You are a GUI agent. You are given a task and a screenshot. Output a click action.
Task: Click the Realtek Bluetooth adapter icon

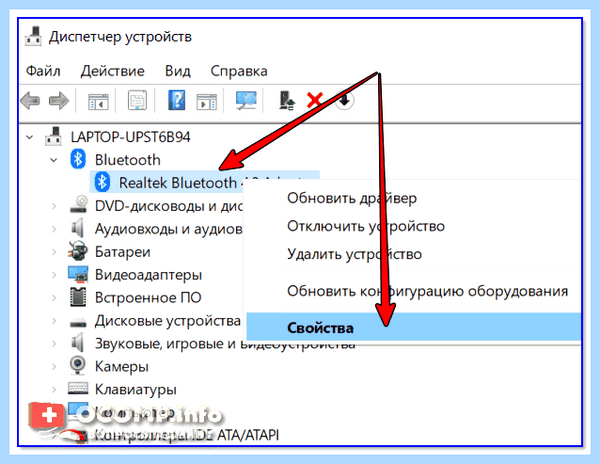tap(102, 182)
